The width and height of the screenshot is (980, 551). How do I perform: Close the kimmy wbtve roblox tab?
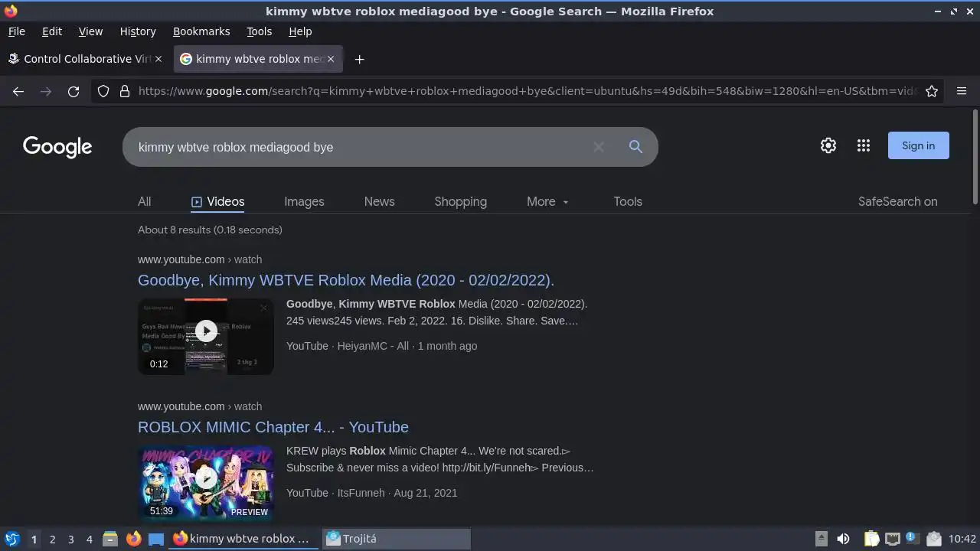tap(331, 59)
